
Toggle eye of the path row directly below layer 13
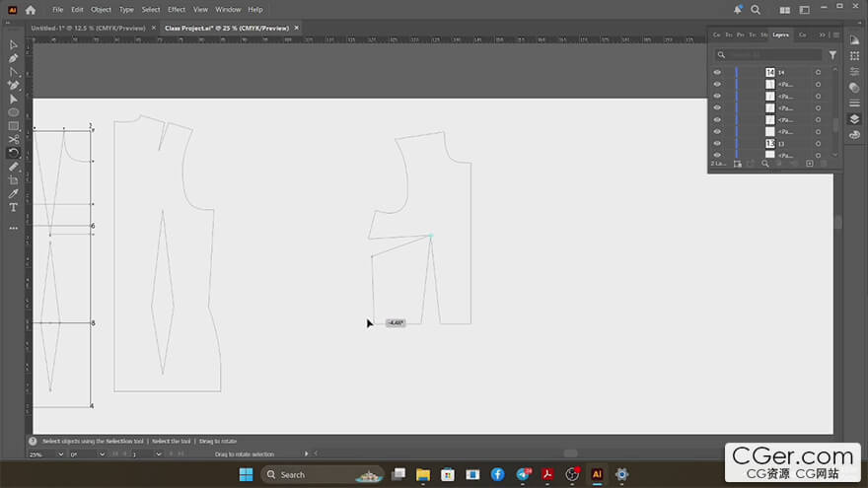tap(717, 155)
